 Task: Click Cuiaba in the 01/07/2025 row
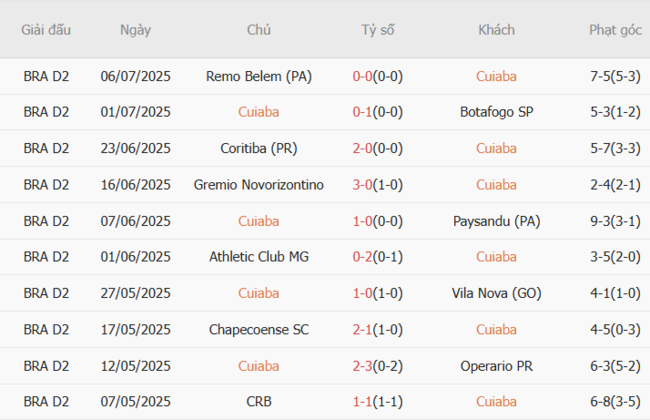coord(258,112)
